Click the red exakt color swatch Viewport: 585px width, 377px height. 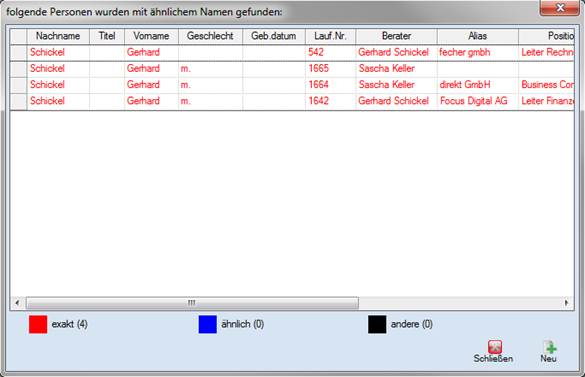pos(38,324)
